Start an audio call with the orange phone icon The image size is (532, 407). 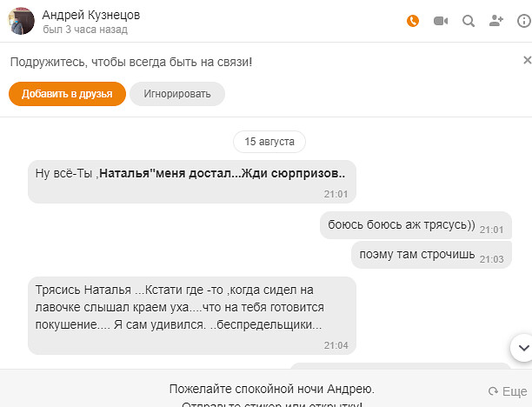[413, 21]
